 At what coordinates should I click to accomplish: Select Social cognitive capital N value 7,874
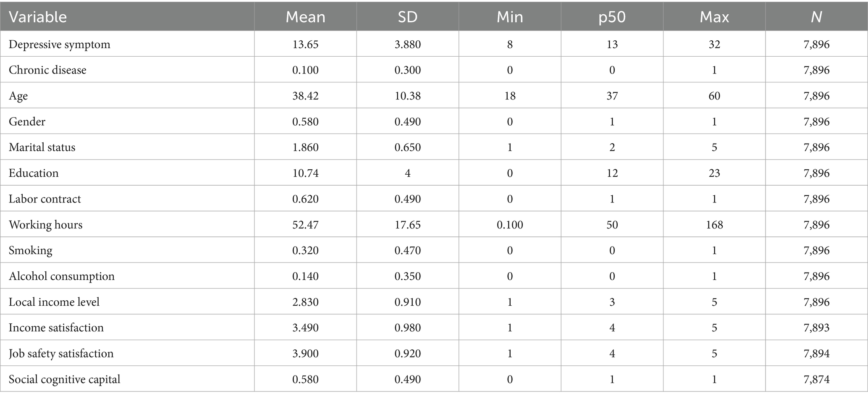tap(816, 379)
